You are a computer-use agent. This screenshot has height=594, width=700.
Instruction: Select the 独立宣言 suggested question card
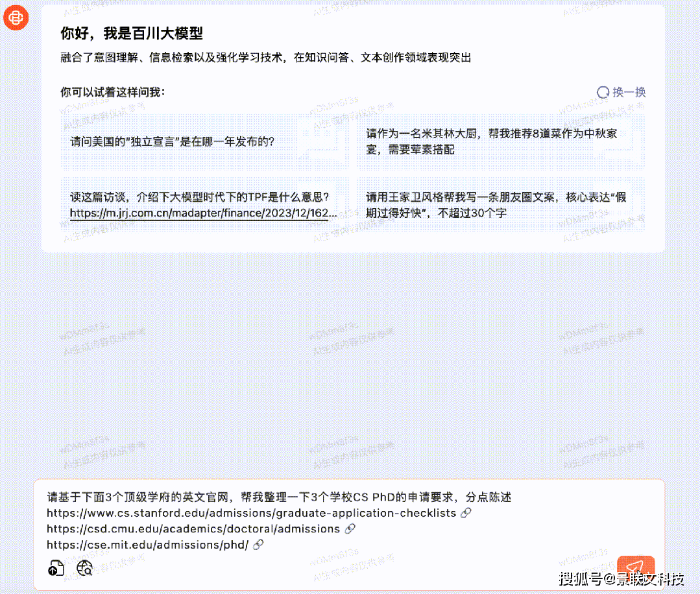pyautogui.click(x=204, y=141)
